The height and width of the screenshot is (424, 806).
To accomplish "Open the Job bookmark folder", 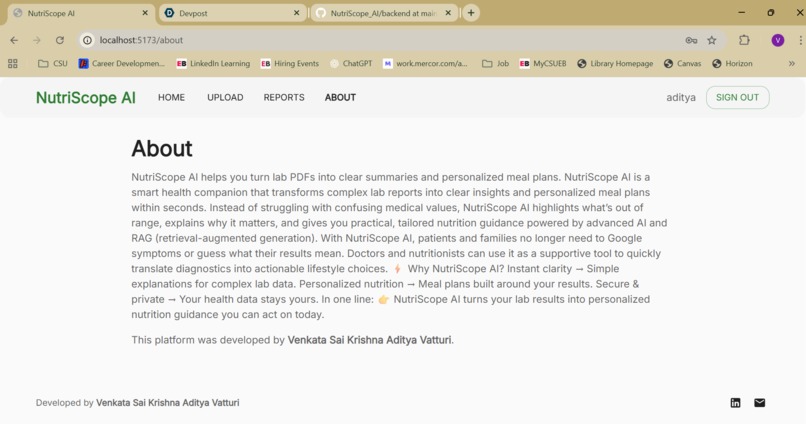I will coord(496,64).
